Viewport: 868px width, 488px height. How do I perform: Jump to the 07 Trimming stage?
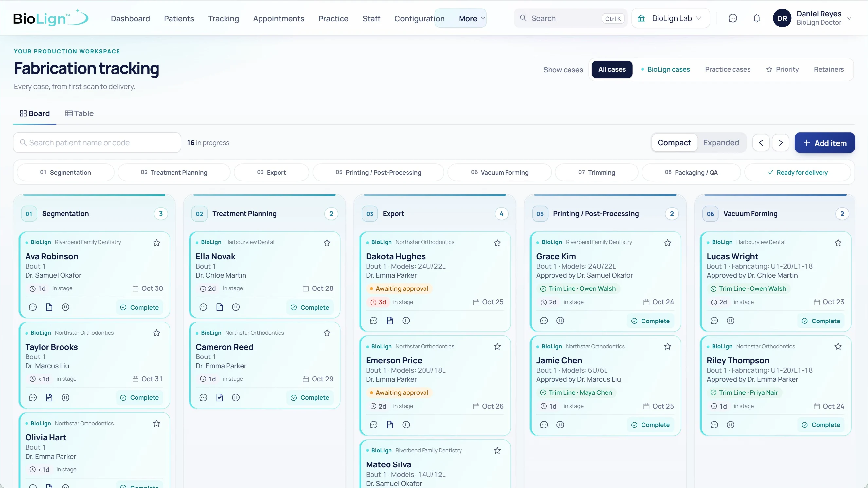click(596, 172)
